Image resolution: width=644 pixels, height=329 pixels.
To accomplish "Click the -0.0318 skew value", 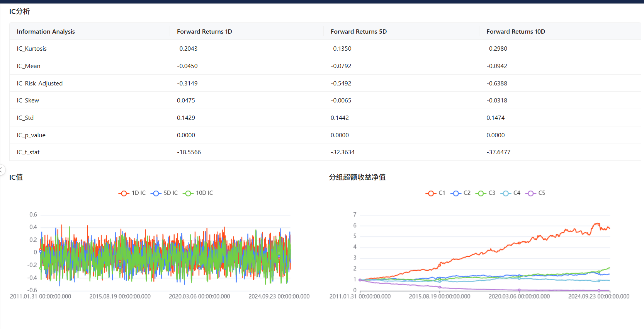I will pos(497,101).
